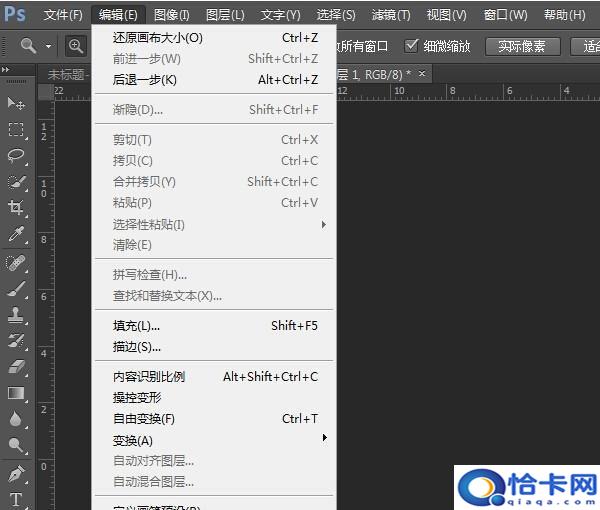The height and width of the screenshot is (510, 600).
Task: Select the Pen tool
Action: (x=16, y=473)
